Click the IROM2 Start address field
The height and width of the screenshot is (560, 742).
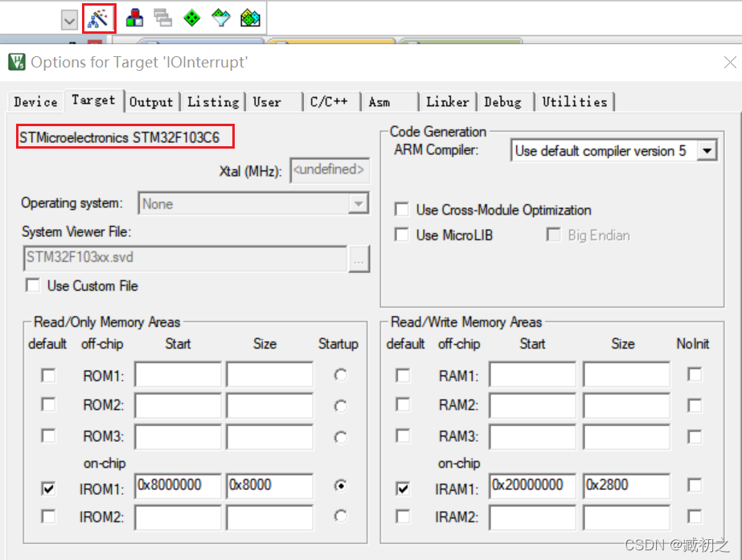click(x=178, y=517)
